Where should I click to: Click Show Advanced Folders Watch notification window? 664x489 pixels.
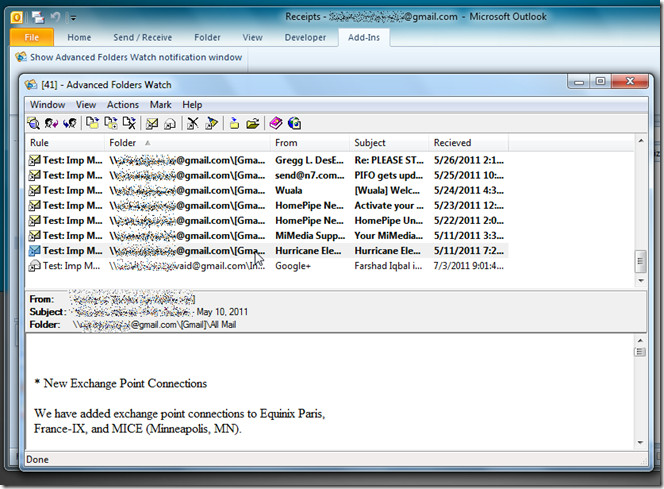pyautogui.click(x=129, y=57)
